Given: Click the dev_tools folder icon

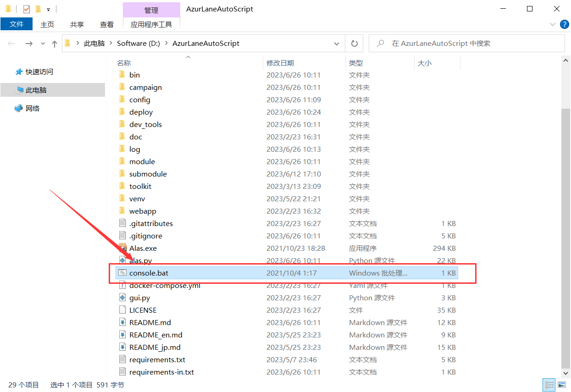Looking at the screenshot, I should pyautogui.click(x=122, y=124).
